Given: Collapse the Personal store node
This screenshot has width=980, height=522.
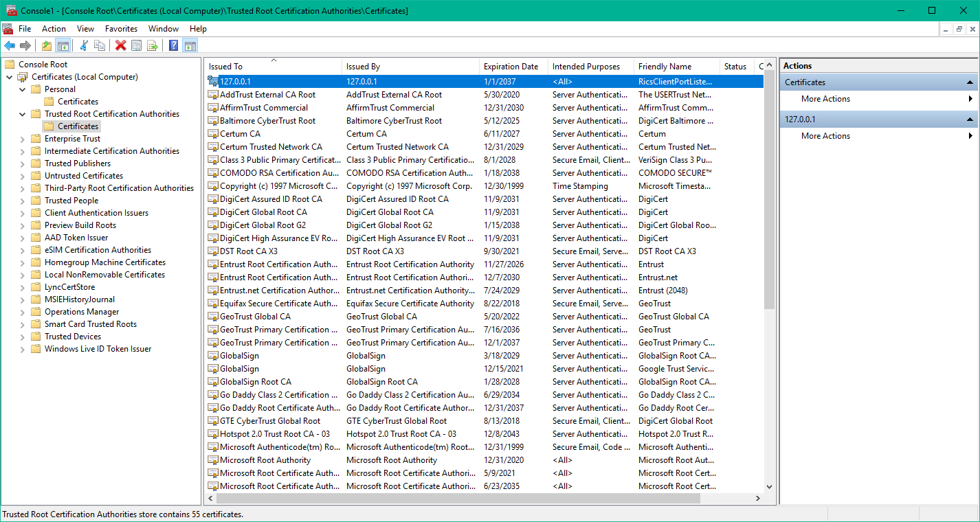Looking at the screenshot, I should (x=22, y=89).
